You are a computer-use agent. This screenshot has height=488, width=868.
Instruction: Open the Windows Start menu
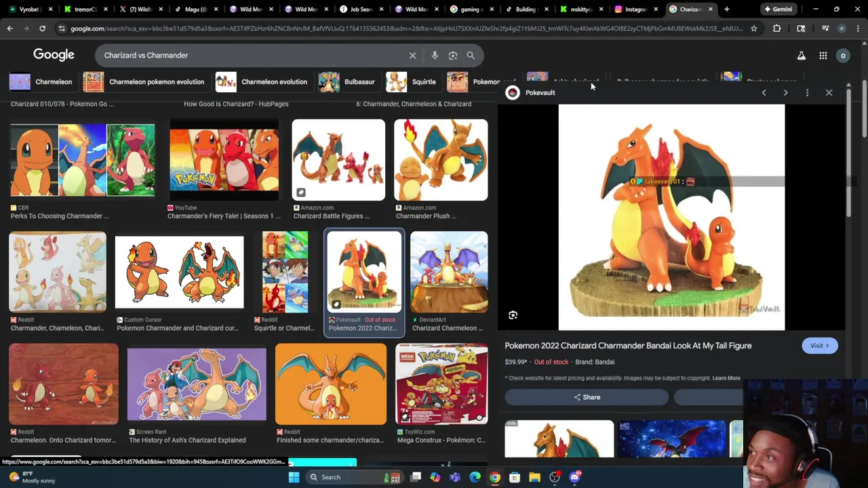[294, 477]
